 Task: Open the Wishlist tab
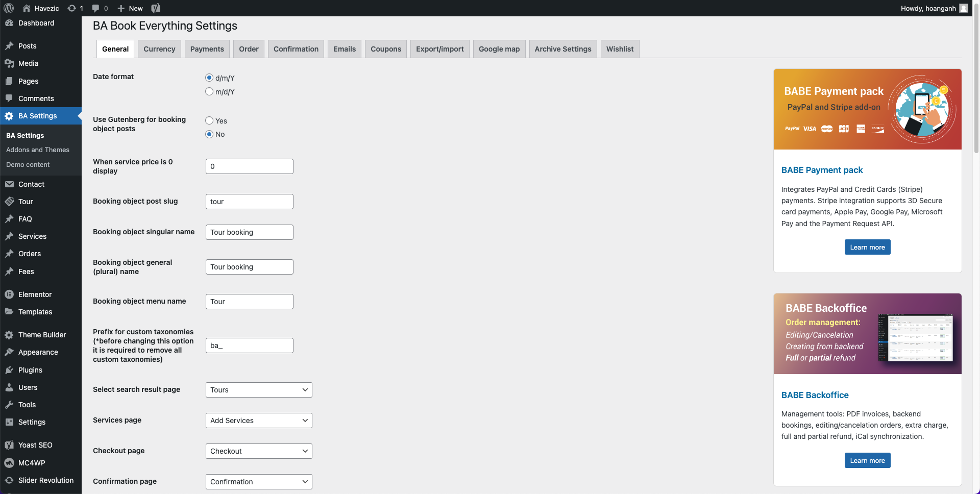620,49
